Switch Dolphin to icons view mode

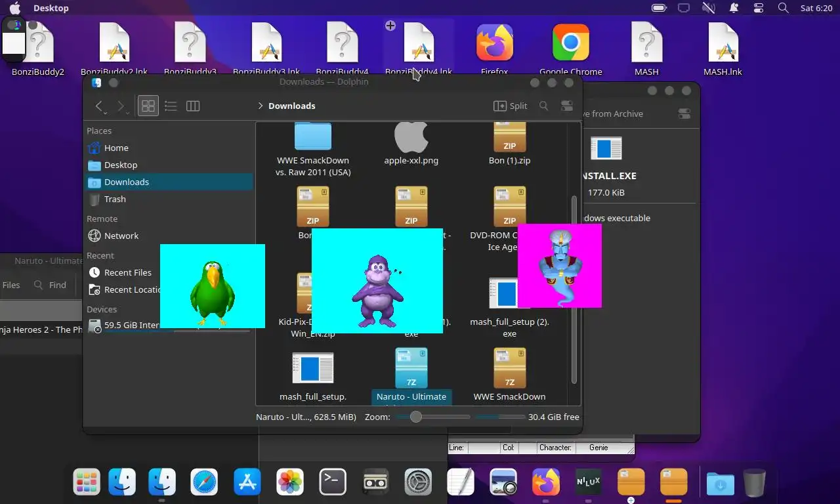148,106
